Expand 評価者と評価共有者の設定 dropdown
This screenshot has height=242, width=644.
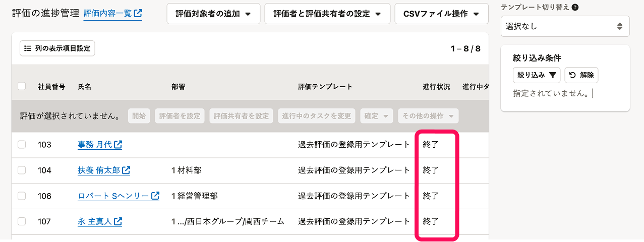coord(327,14)
